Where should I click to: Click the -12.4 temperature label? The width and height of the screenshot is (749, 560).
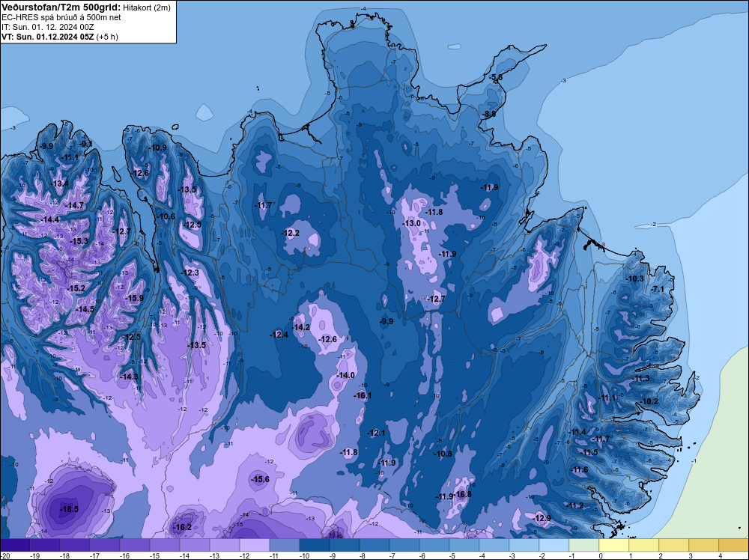pos(279,335)
